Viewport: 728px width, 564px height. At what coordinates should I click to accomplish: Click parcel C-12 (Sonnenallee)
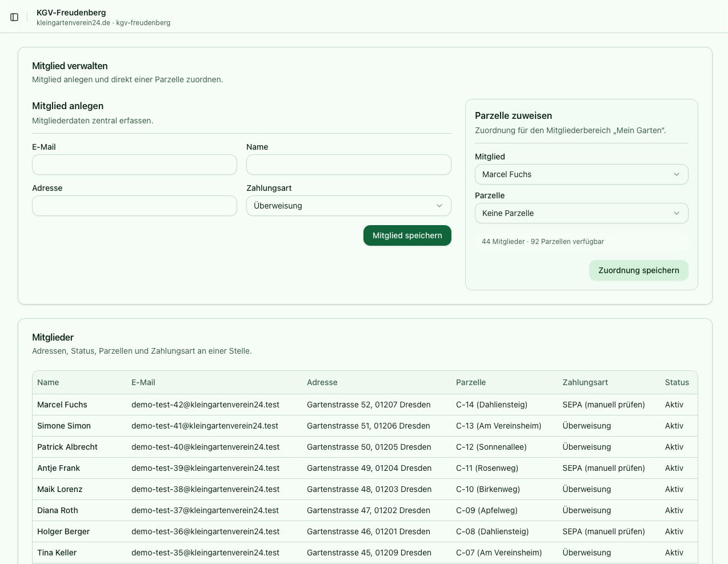491,447
